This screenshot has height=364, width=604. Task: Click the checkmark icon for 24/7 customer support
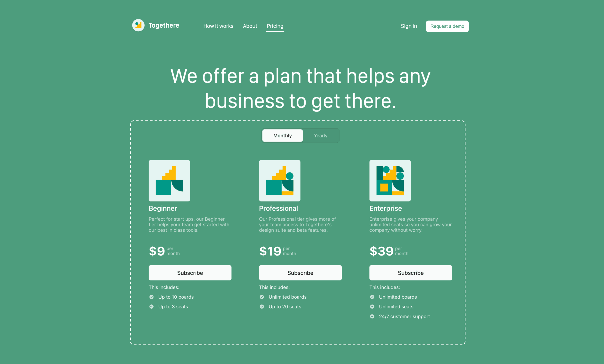tap(372, 316)
